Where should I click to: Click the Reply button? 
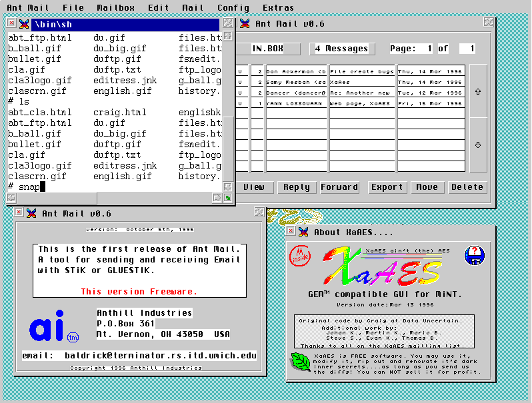(x=296, y=187)
